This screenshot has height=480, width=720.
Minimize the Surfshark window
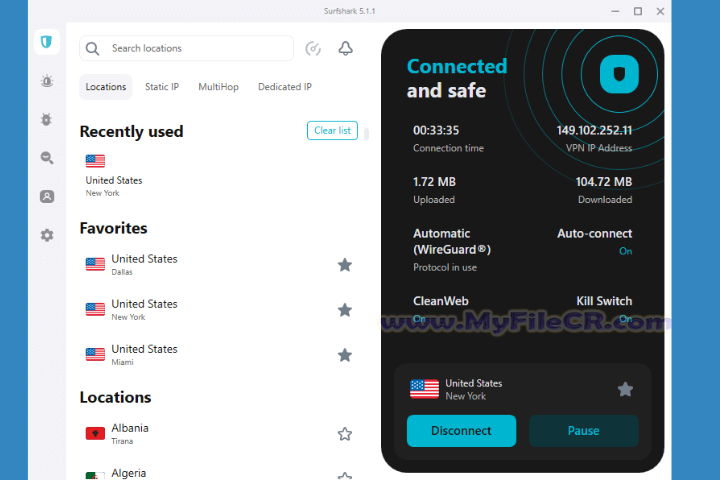(615, 11)
